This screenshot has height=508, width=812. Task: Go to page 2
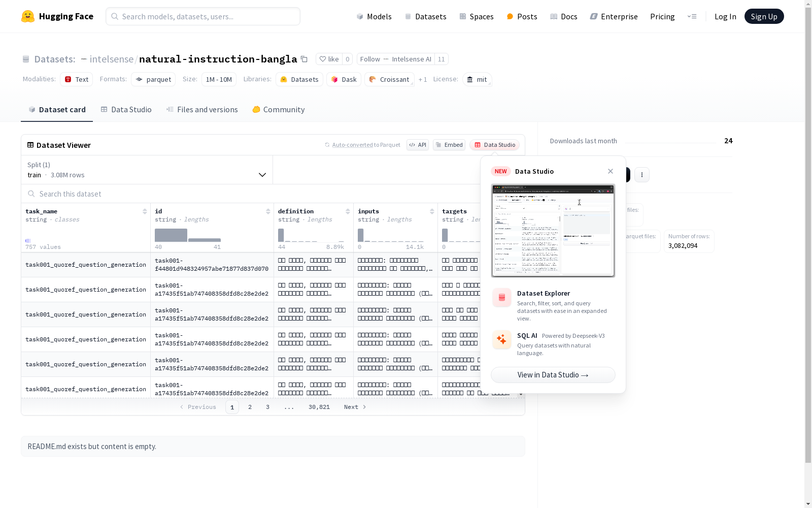(x=250, y=407)
